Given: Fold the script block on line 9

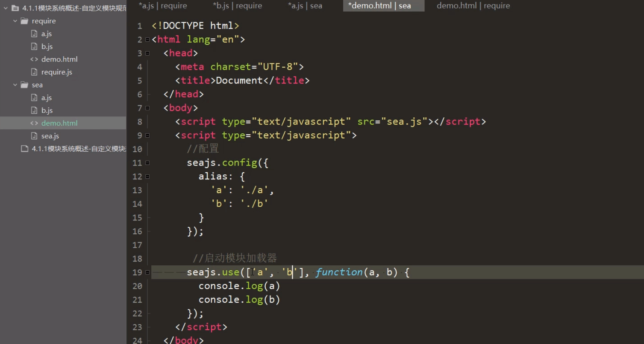Looking at the screenshot, I should [x=147, y=135].
